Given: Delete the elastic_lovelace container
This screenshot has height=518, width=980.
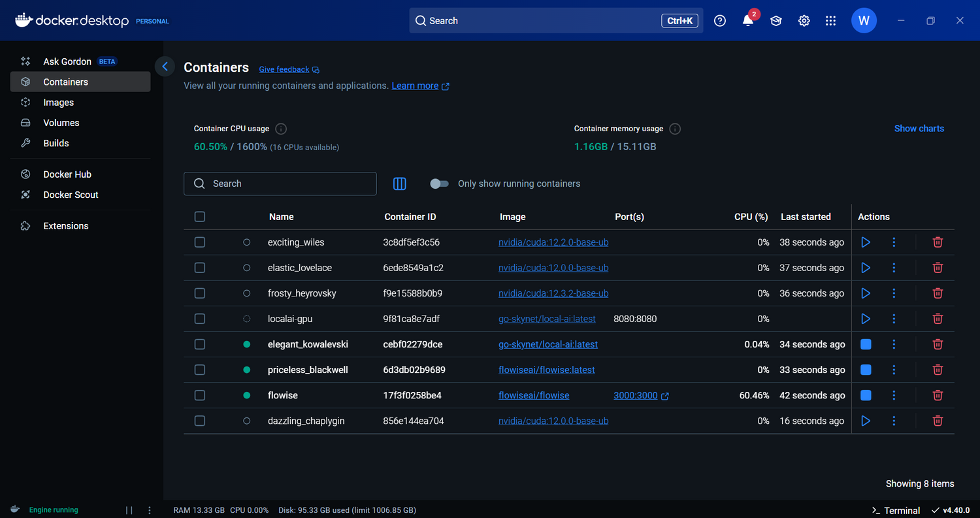Looking at the screenshot, I should 938,268.
